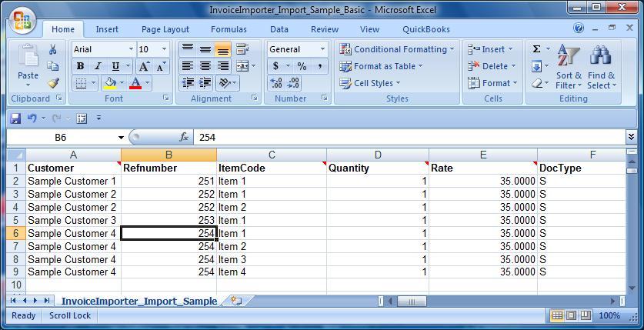Switch to Page Layout view in status bar

pos(572,315)
